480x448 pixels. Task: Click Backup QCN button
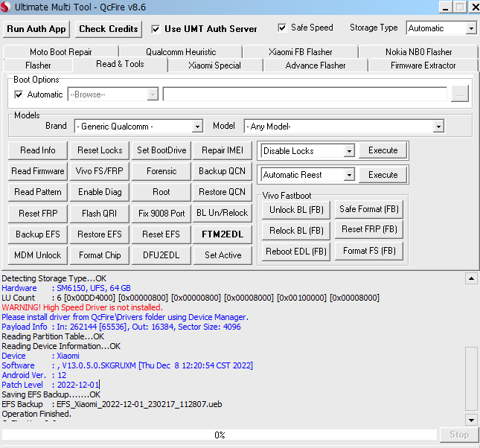tap(223, 171)
